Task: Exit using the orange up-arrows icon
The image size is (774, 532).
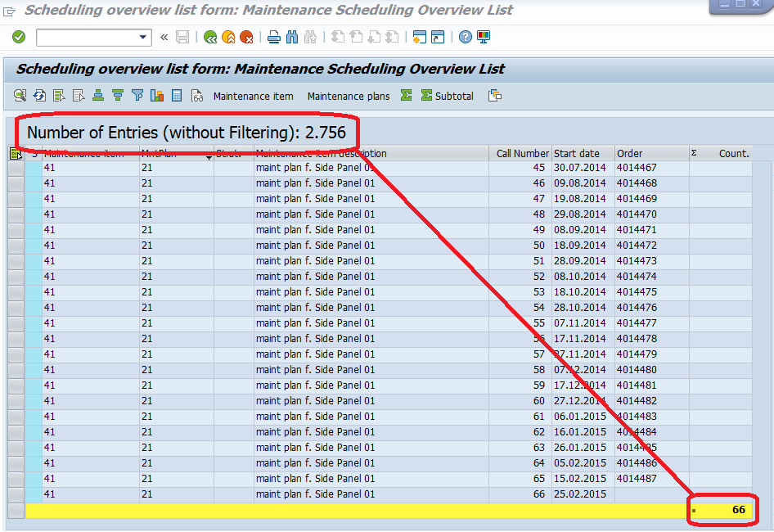Action: pyautogui.click(x=228, y=37)
